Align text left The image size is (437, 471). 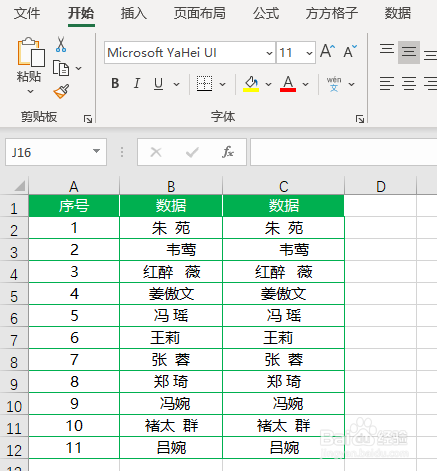click(x=387, y=83)
